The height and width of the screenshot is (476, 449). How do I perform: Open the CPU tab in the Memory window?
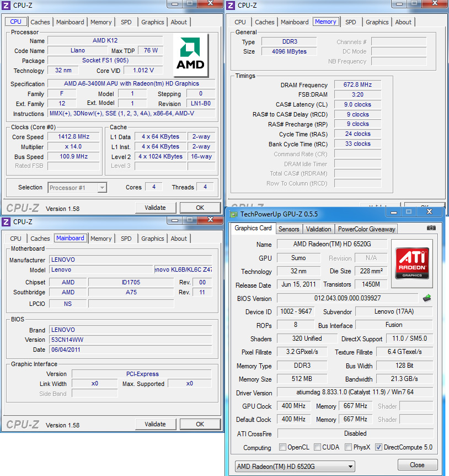(x=240, y=22)
